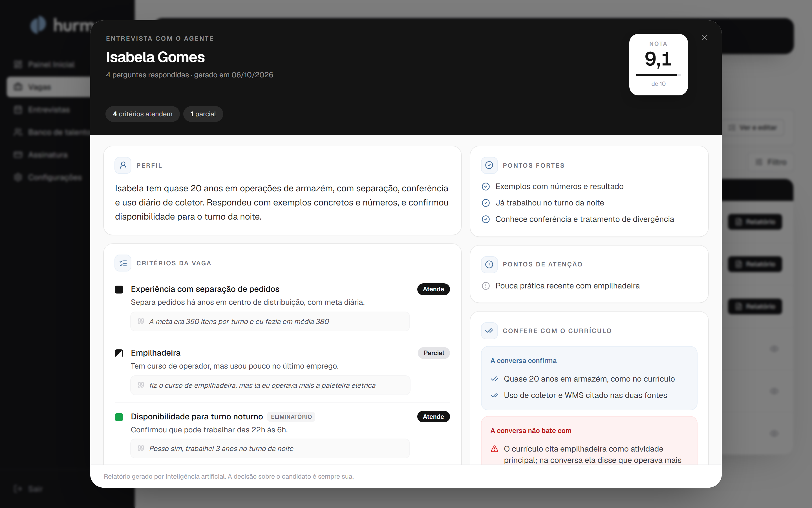Close the Isabela Gomes interview modal
This screenshot has height=508, width=812.
(704, 38)
